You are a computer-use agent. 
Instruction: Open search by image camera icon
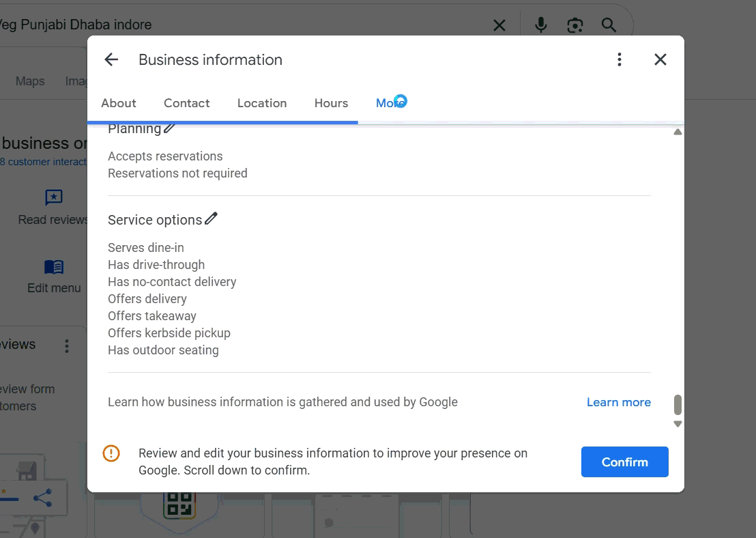[575, 25]
